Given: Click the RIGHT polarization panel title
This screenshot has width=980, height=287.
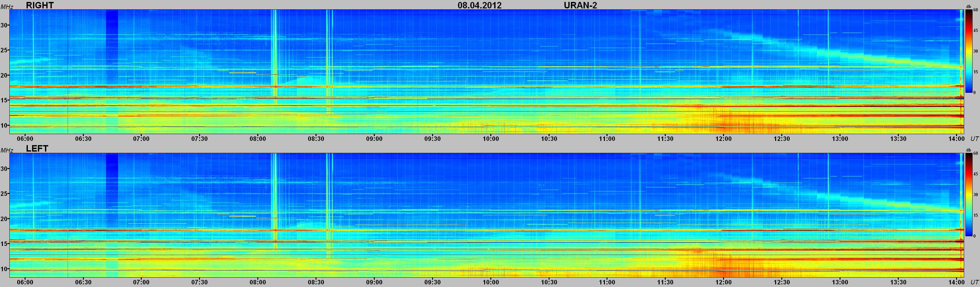Looking at the screenshot, I should [x=39, y=5].
